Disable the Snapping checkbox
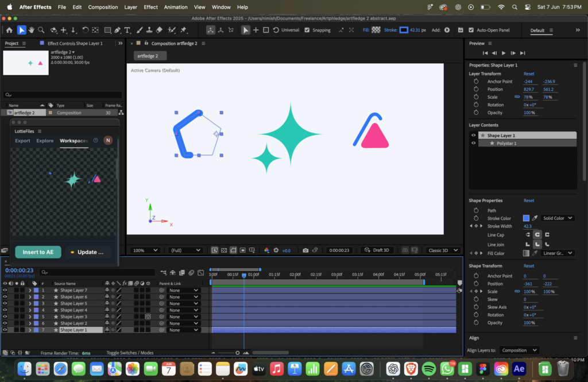 (307, 30)
